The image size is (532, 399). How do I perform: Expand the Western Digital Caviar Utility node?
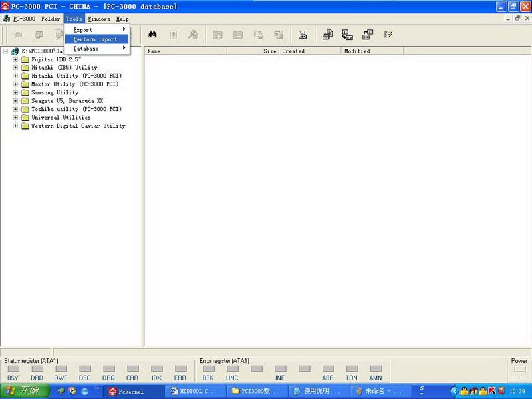[15, 126]
